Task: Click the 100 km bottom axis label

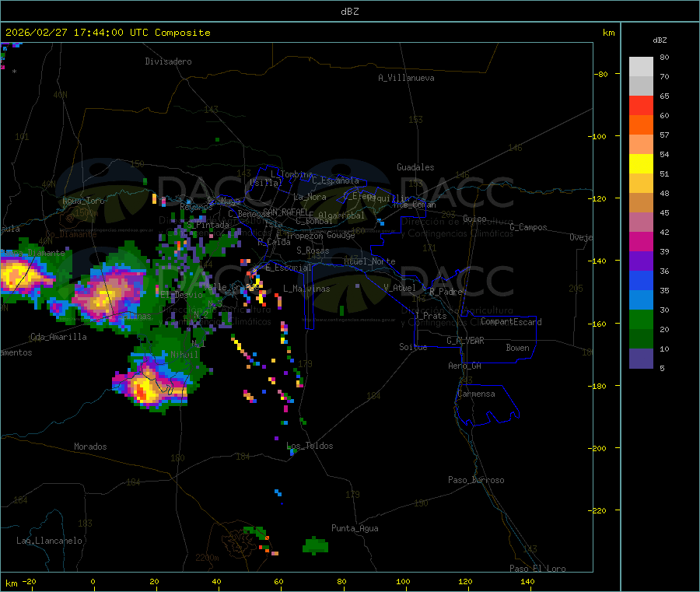Action: 403,581
